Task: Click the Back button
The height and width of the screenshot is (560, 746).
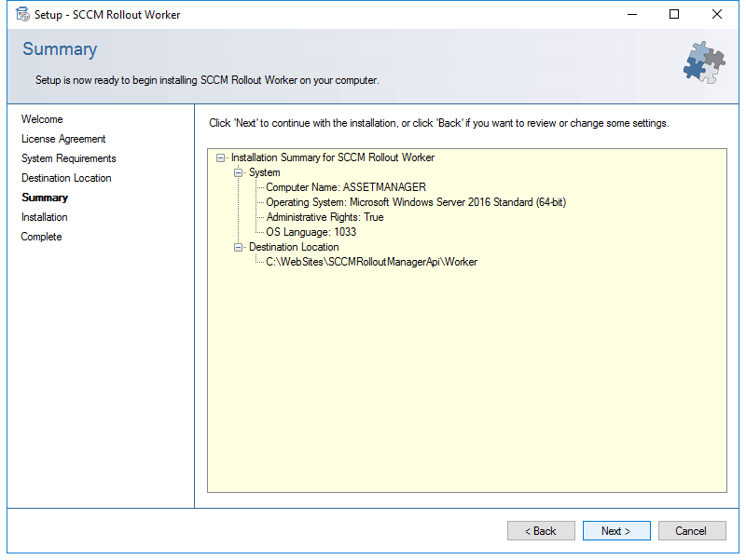Action: [541, 530]
